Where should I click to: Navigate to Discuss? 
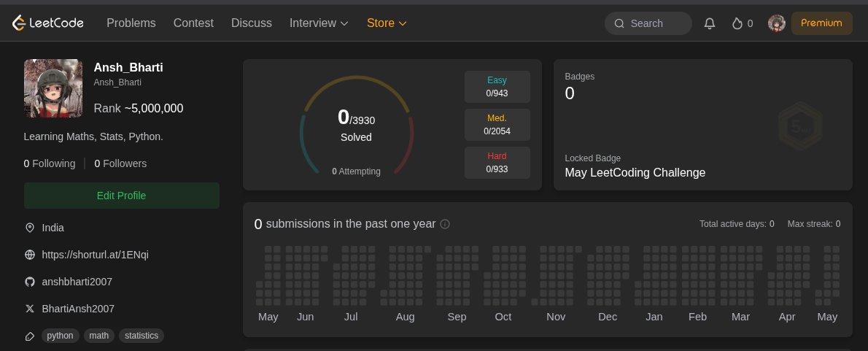tap(252, 23)
